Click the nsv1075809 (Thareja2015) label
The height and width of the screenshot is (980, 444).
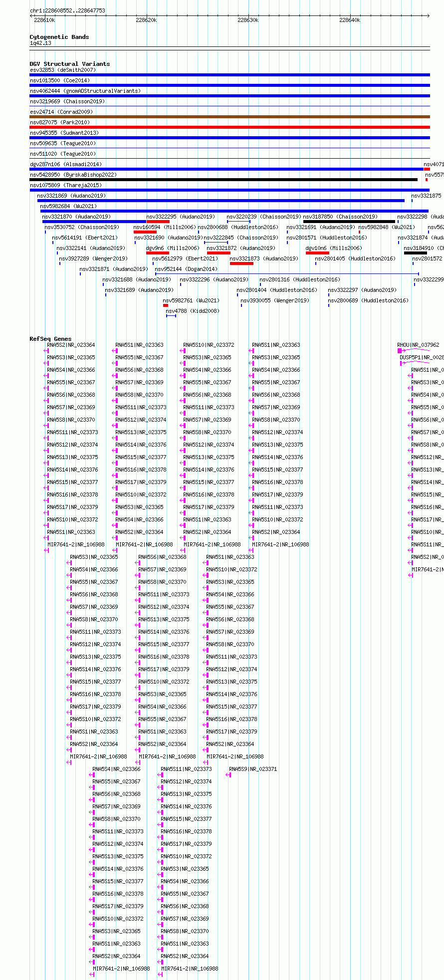pos(66,185)
